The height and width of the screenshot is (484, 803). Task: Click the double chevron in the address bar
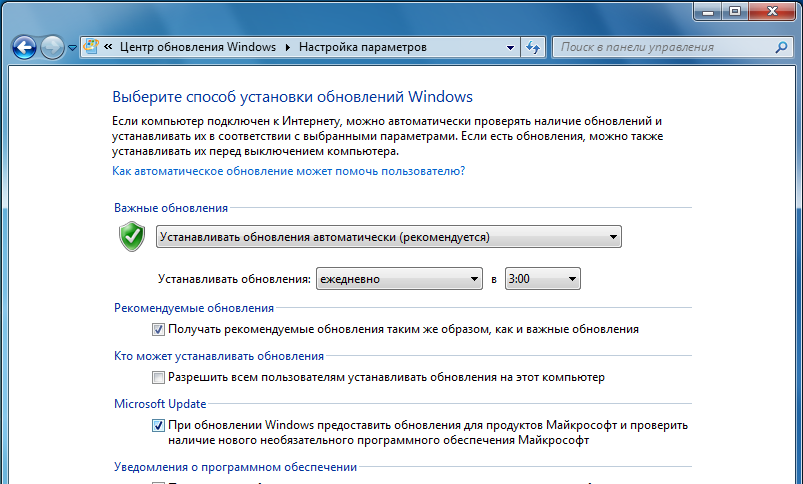point(108,47)
